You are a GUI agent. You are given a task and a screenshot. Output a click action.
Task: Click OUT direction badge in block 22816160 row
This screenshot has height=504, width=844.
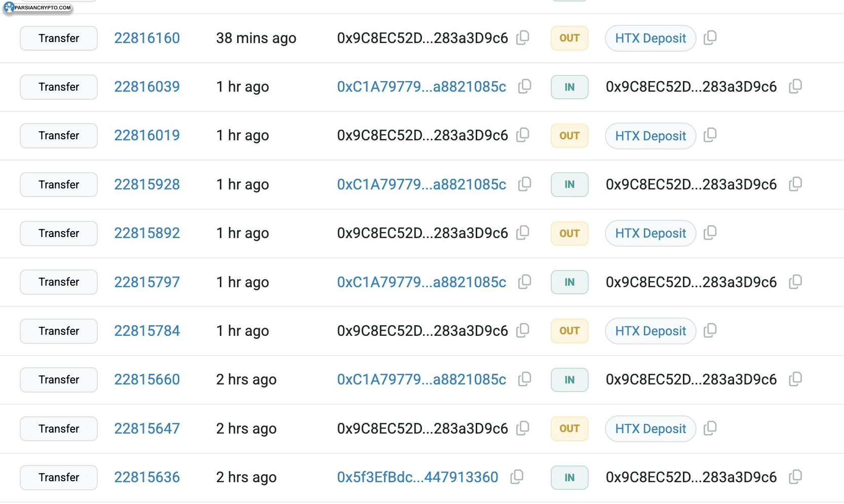(x=569, y=38)
